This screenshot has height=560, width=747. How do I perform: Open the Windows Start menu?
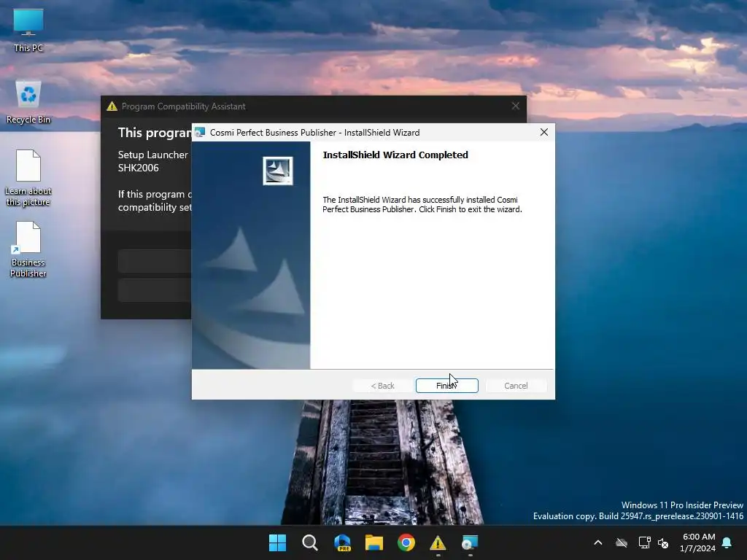tap(278, 542)
